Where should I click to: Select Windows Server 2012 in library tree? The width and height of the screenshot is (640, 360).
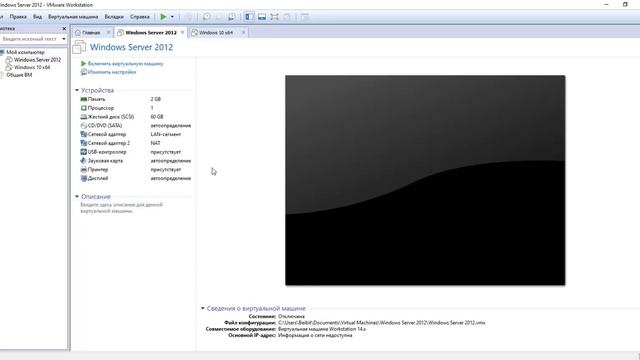[37, 60]
